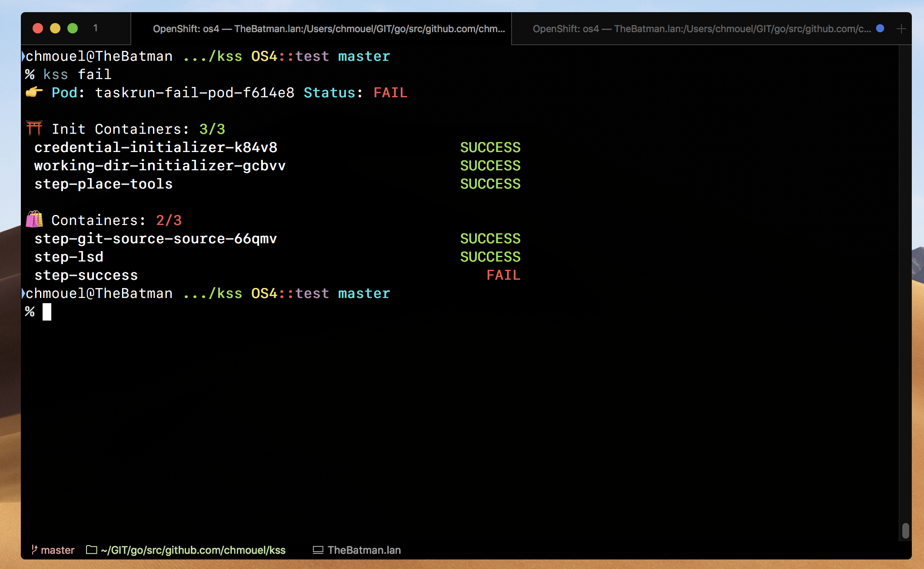The width and height of the screenshot is (924, 569).
Task: Click the chmouel/kss path in status bar
Action: (193, 550)
